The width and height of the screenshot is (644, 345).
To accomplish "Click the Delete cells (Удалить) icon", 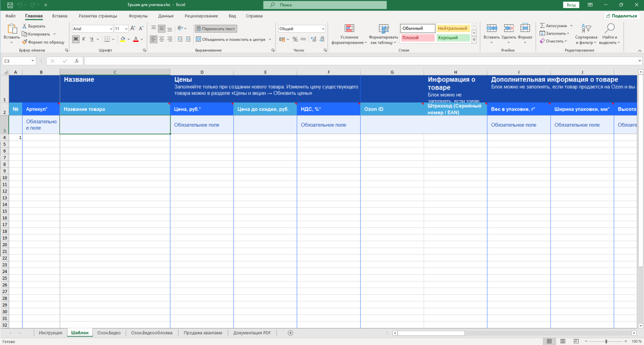I will click(509, 28).
